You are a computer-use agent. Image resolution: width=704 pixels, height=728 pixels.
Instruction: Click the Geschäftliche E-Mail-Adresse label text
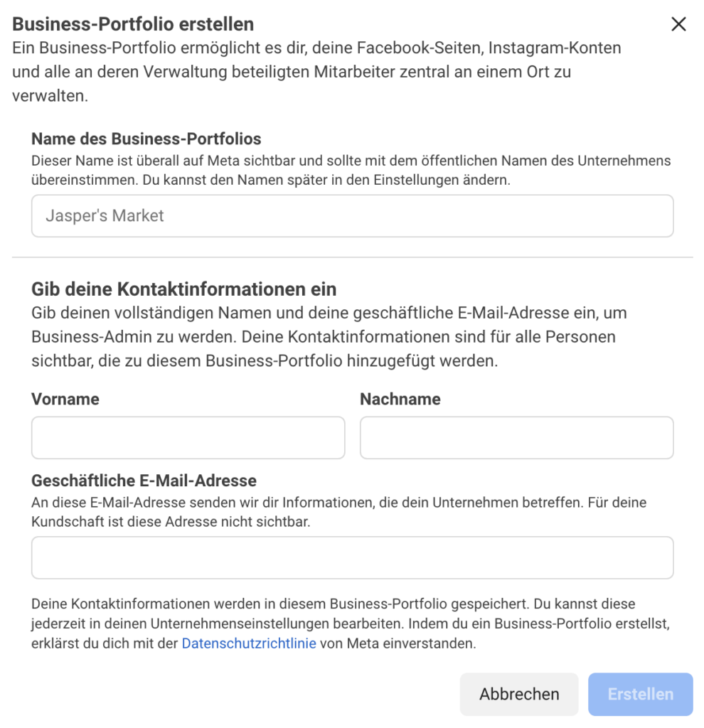tap(144, 481)
